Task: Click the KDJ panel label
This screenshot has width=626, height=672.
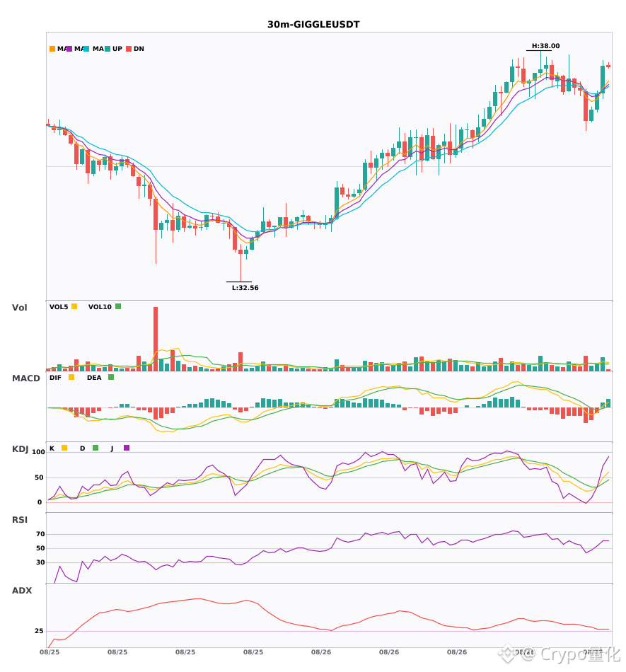Action: pos(20,449)
